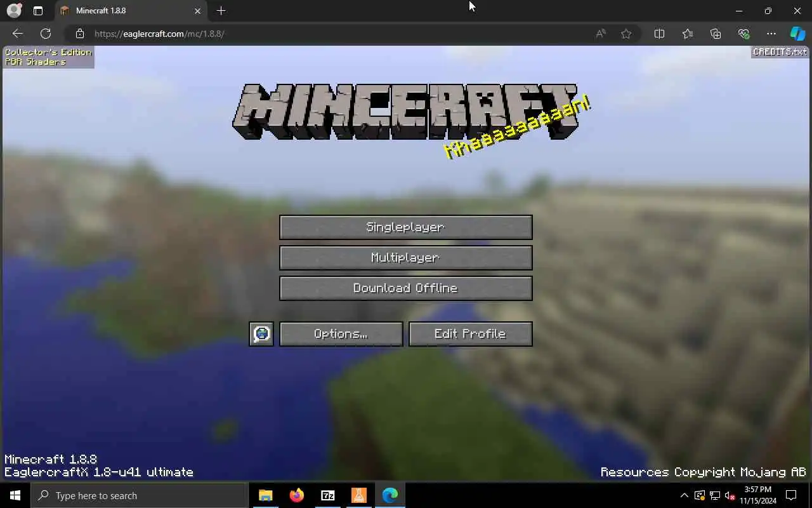Click the Download Offline button
Image resolution: width=812 pixels, height=508 pixels.
405,288
